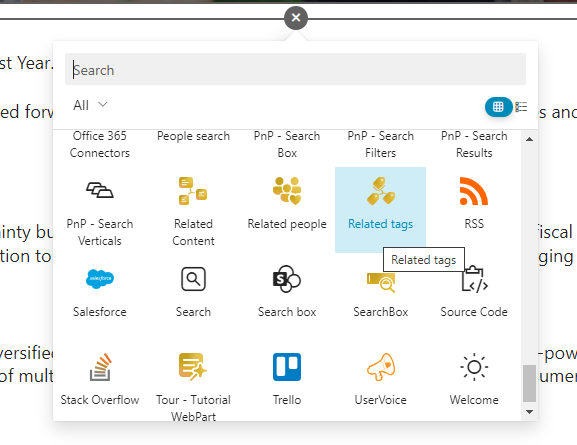Image resolution: width=577 pixels, height=445 pixels.
Task: Add the UserVoice megaphone web part
Action: click(x=381, y=379)
